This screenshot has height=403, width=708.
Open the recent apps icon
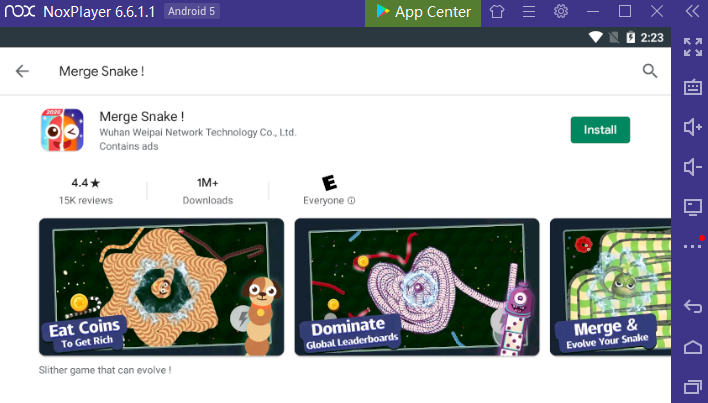tap(693, 387)
